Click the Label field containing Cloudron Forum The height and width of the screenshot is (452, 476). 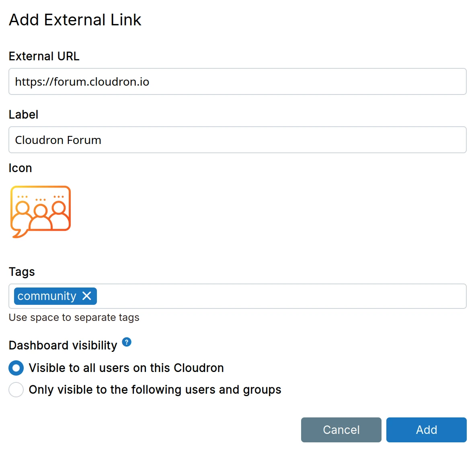pyautogui.click(x=237, y=140)
